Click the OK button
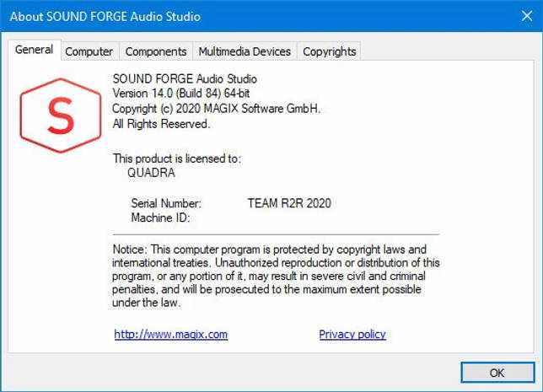 tap(497, 373)
